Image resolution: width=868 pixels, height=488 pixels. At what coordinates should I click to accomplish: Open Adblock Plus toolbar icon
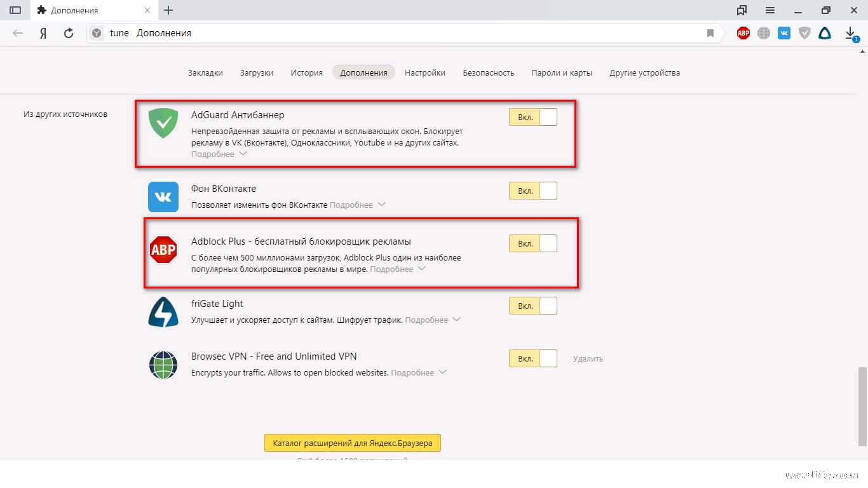pyautogui.click(x=743, y=33)
